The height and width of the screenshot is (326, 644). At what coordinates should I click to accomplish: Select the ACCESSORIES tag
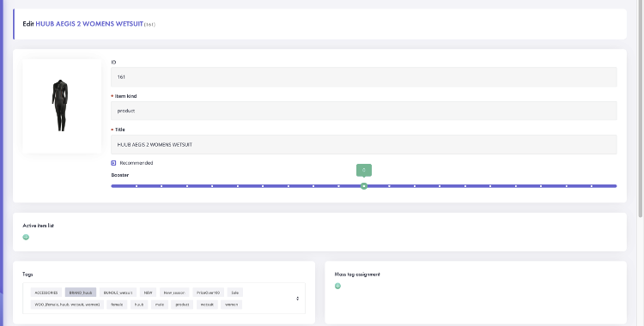click(x=46, y=293)
